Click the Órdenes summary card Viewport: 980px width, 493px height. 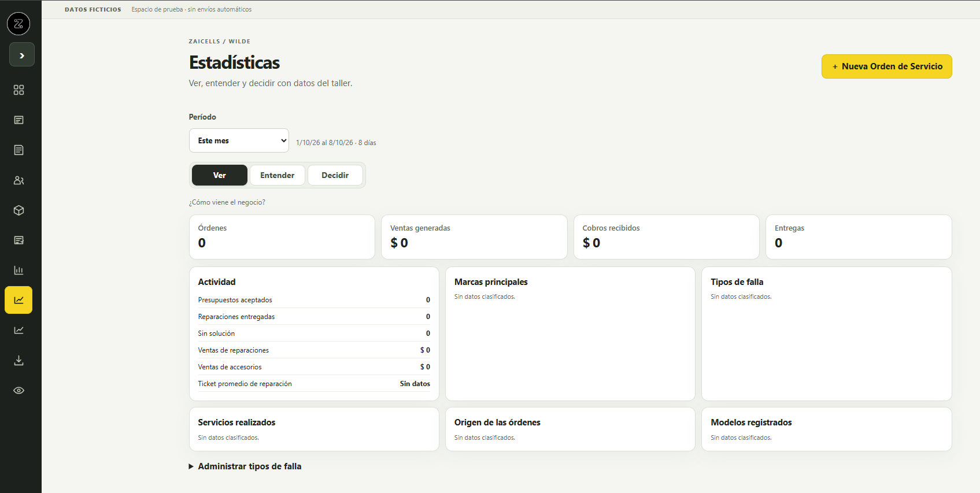point(282,237)
